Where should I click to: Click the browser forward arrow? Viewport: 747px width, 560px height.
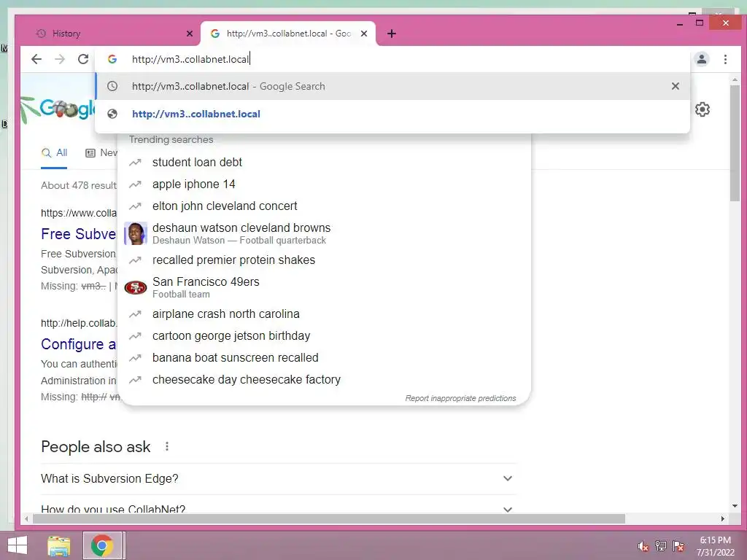[x=60, y=59]
